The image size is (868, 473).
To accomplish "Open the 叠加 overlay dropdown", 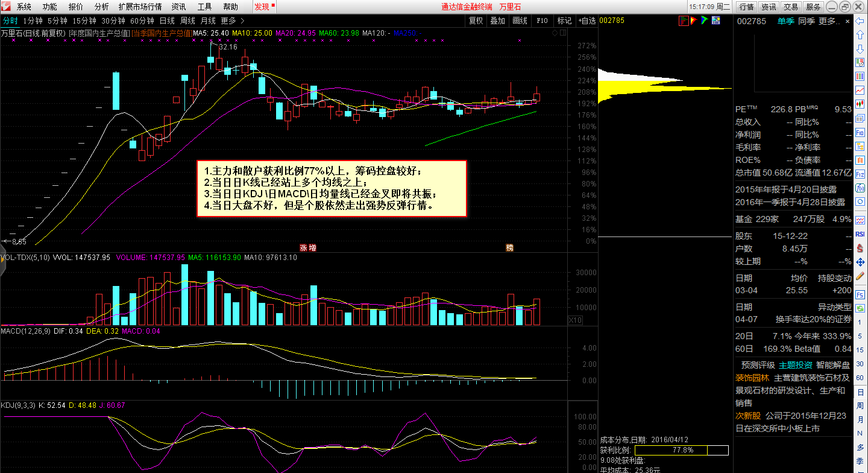I will [498, 21].
